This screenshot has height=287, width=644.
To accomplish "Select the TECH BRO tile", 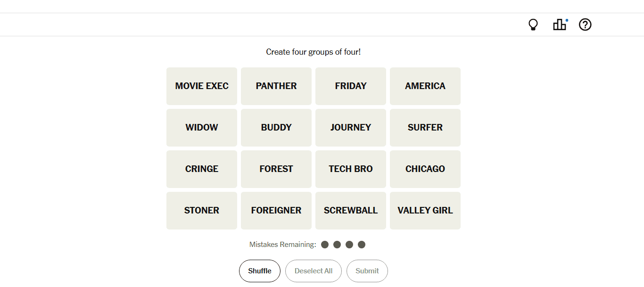I will (x=351, y=169).
